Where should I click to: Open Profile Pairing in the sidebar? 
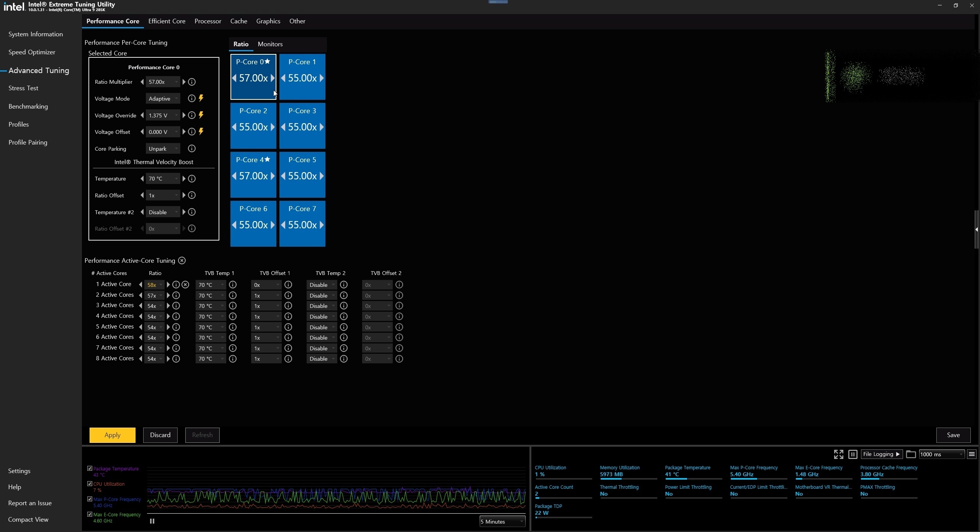point(28,142)
